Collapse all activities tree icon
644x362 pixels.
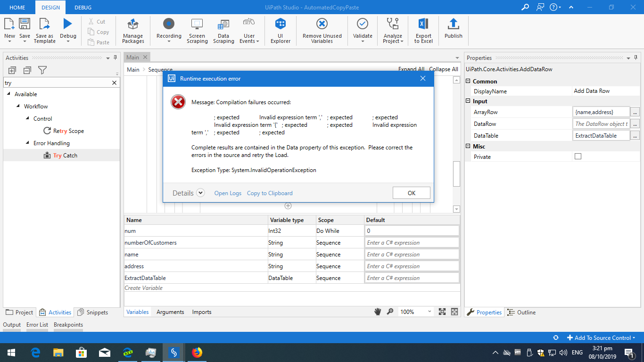click(27, 70)
